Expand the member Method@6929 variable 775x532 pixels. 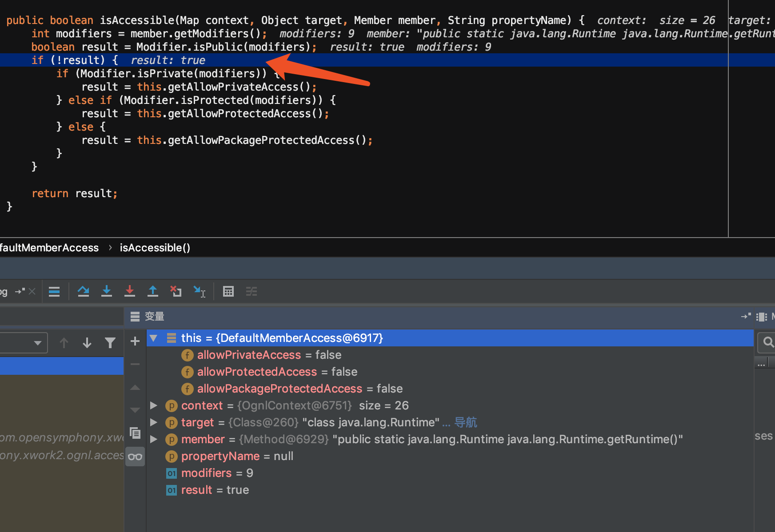pyautogui.click(x=154, y=439)
